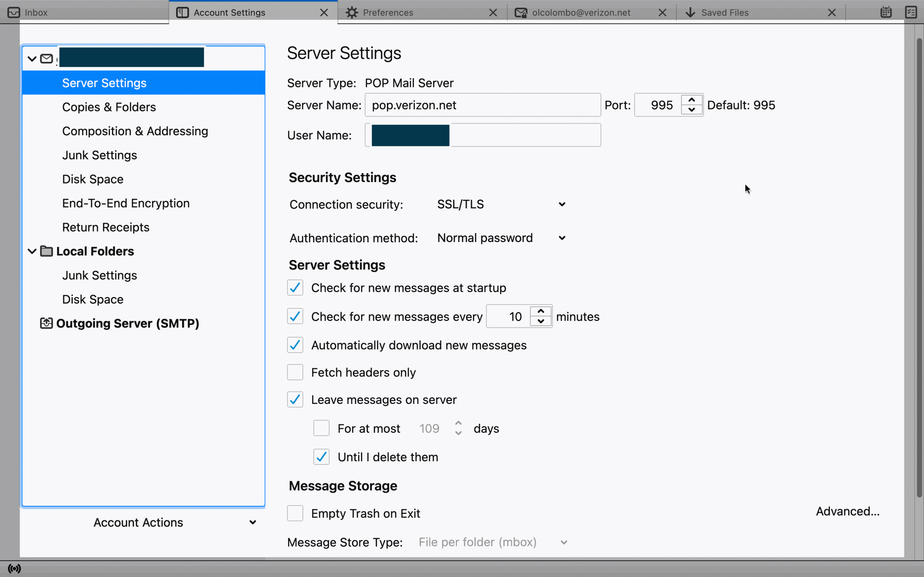Select Copies & Folders in the sidebar

[x=109, y=107]
